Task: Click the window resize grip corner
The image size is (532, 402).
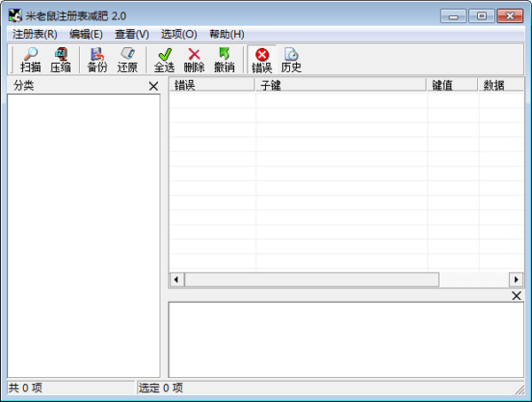Action: point(519,389)
